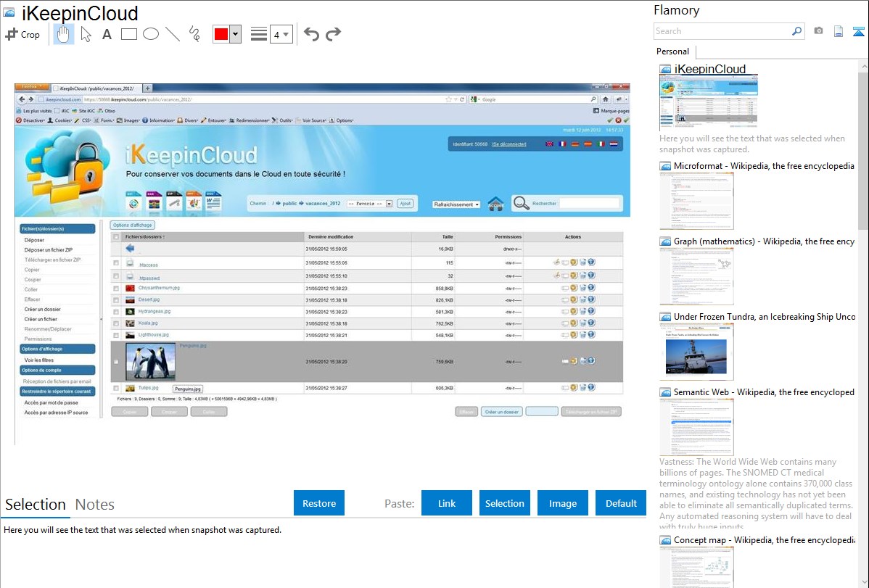Viewport: 869px width, 588px height.
Task: Open the Favoris dropdown in snapshot
Action: [x=369, y=204]
